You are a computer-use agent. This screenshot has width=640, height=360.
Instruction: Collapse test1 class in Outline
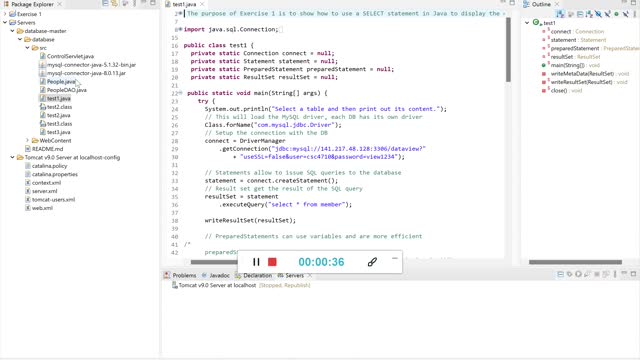click(x=527, y=23)
